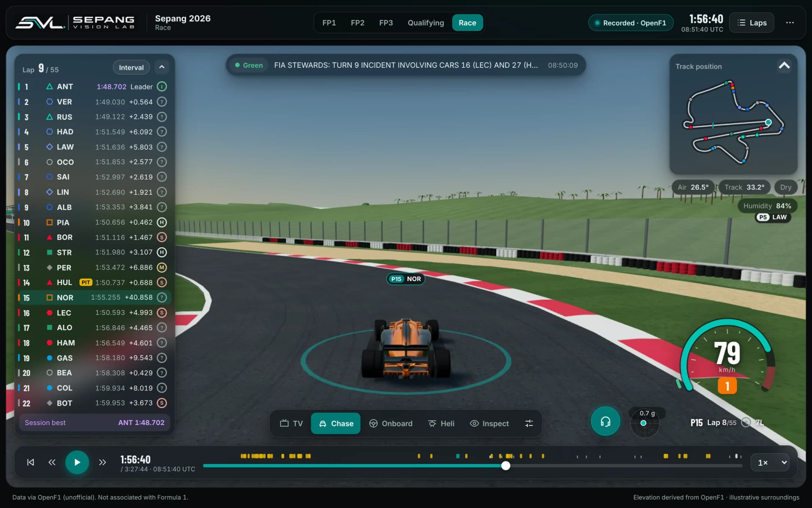The image size is (812, 508).
Task: Open the more options ellipsis menu
Action: tap(790, 22)
